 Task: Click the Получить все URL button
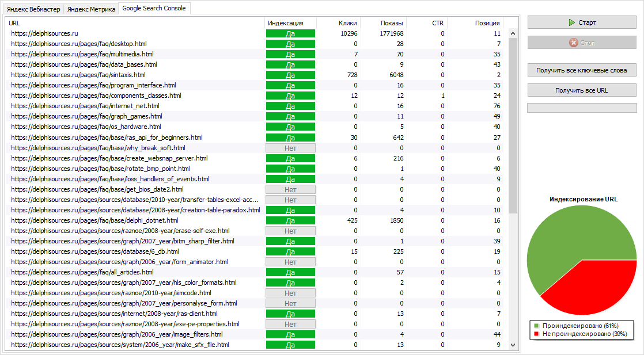coord(581,90)
